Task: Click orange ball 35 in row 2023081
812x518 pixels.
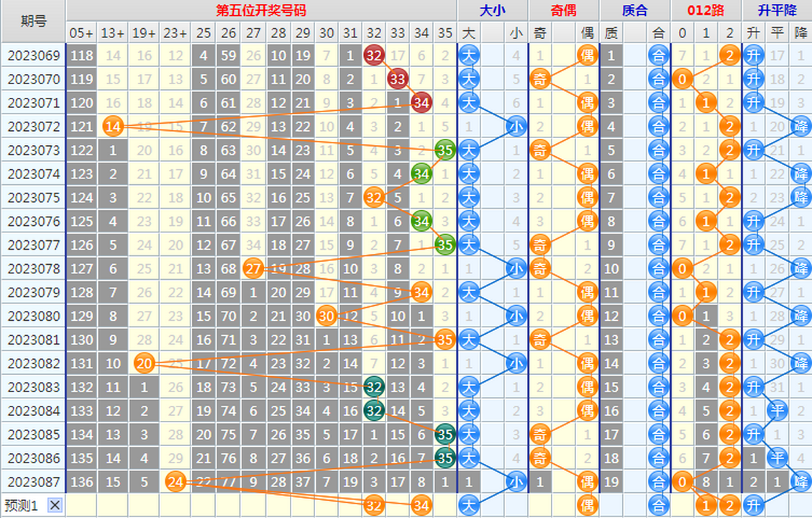Action: pyautogui.click(x=445, y=340)
